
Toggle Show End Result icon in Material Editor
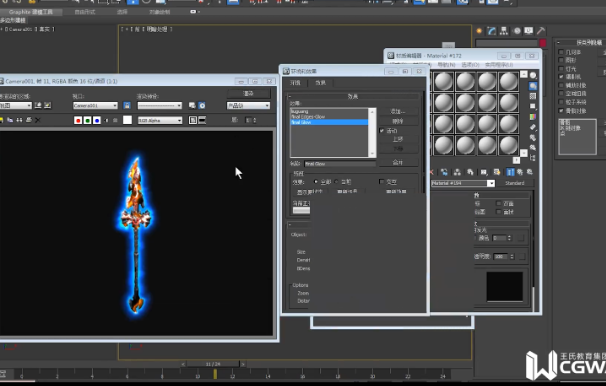coord(510,172)
